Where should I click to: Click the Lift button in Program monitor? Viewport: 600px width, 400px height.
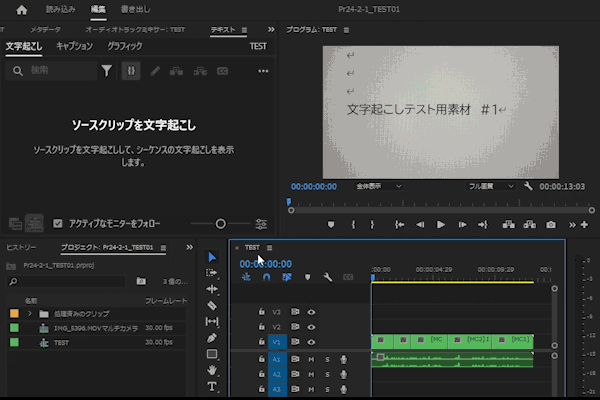(509, 225)
